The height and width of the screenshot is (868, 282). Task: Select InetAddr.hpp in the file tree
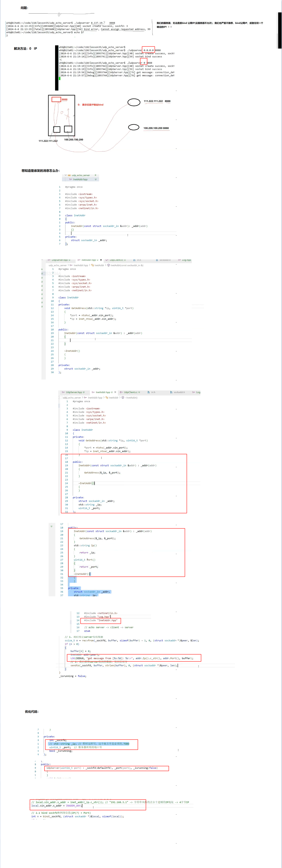80,179
